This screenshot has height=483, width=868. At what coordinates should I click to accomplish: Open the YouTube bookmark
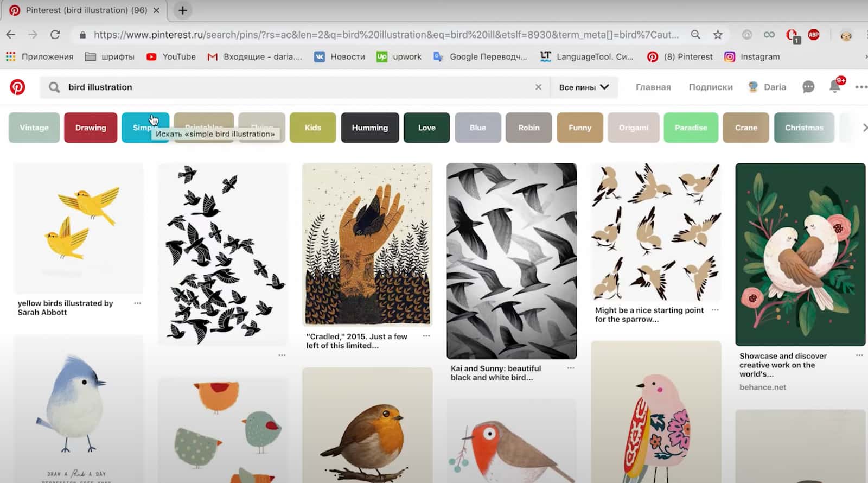coord(171,56)
